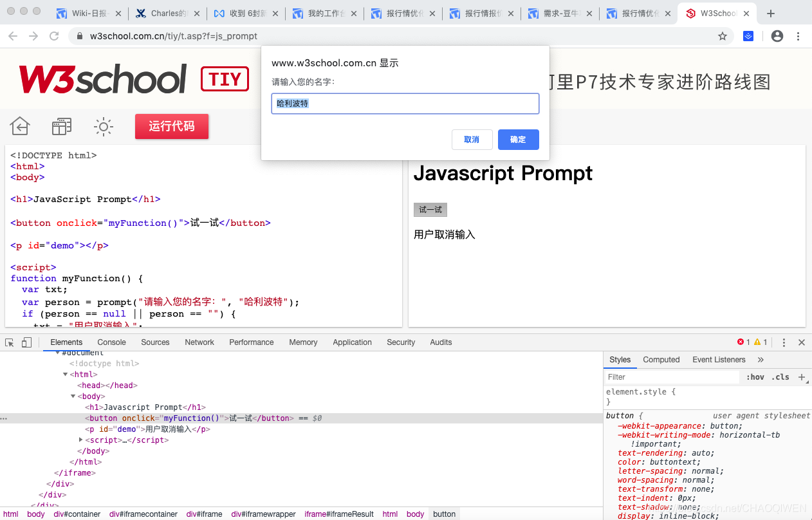This screenshot has width=812, height=520.
Task: Bookmark this page with the star icon
Action: 723,37
